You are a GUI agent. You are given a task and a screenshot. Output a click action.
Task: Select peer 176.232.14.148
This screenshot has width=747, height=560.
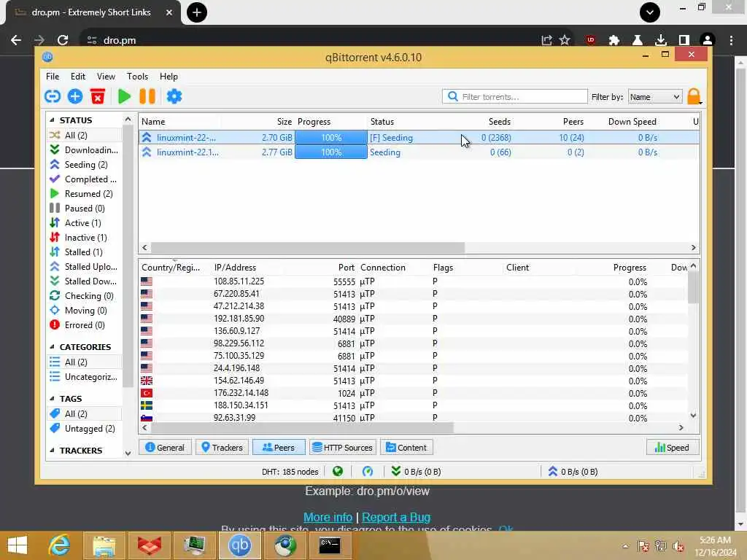click(x=414, y=393)
